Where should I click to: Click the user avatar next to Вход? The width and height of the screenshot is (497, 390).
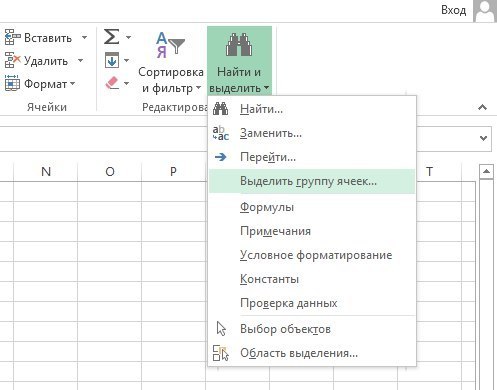pos(484,11)
